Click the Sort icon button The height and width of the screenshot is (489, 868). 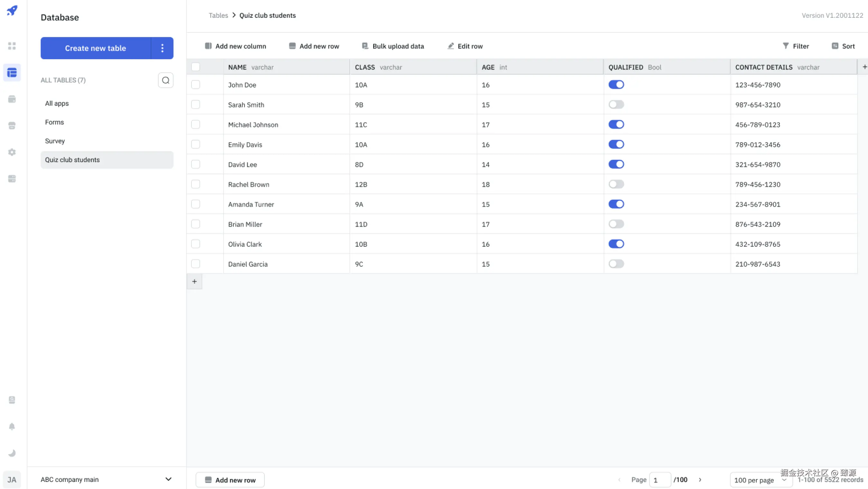[835, 46]
